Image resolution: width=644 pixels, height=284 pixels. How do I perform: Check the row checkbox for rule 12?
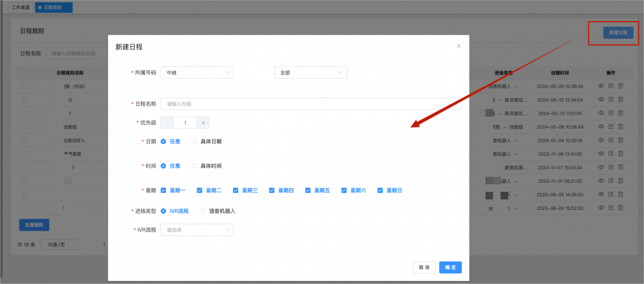pos(25,100)
